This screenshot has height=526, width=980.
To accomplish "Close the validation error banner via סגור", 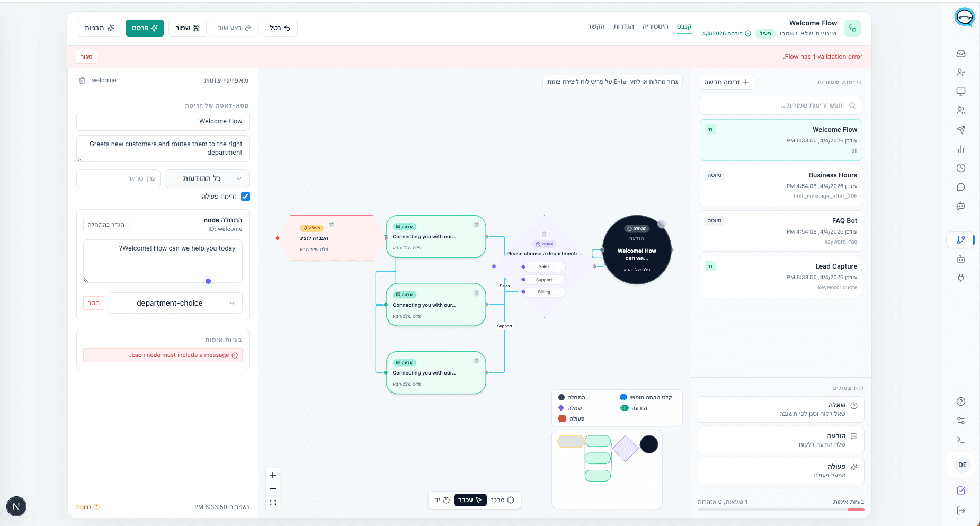I will pos(86,56).
